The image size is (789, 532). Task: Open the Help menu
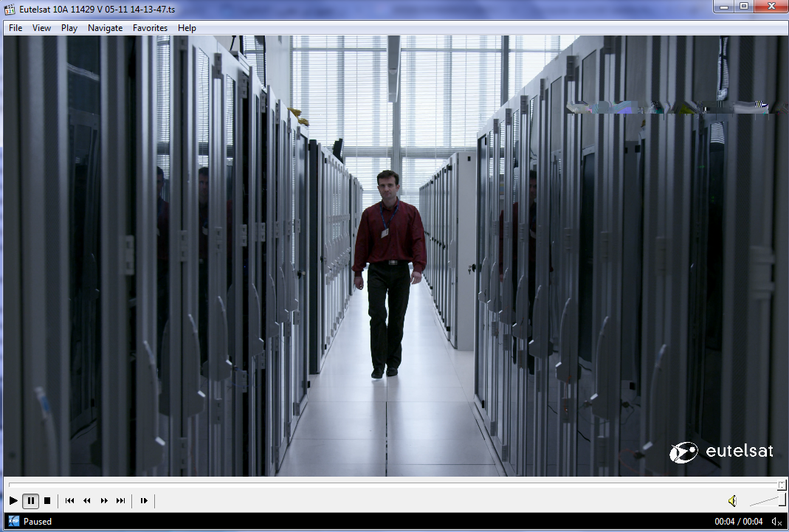[187, 28]
